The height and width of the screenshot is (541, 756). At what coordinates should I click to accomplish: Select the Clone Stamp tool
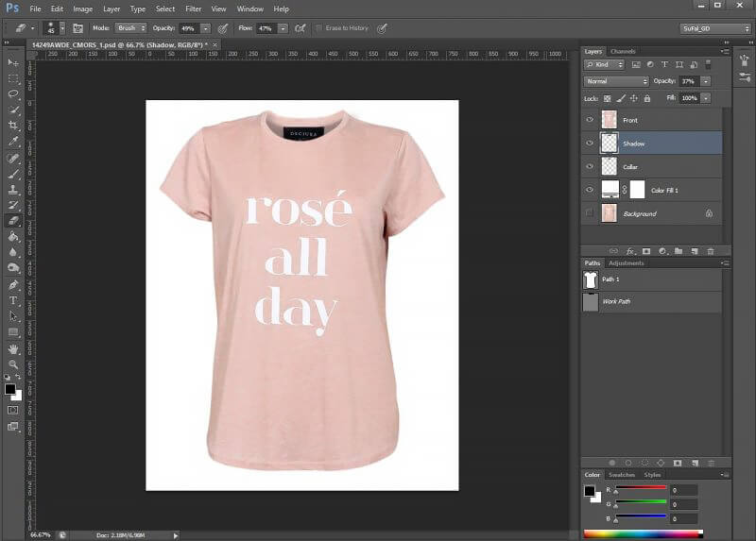tap(13, 190)
